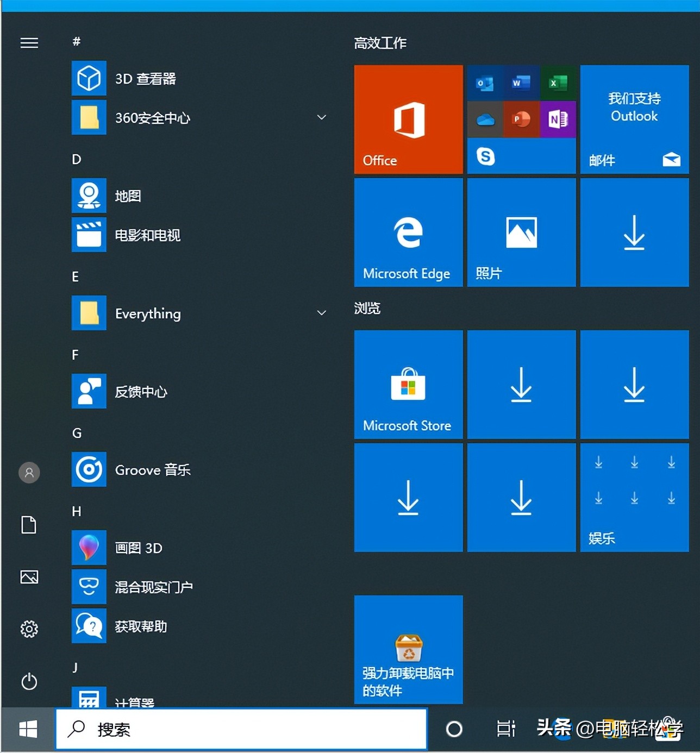Open the OneDrive icon in Office folder tile
This screenshot has height=753, width=700.
coord(485,119)
